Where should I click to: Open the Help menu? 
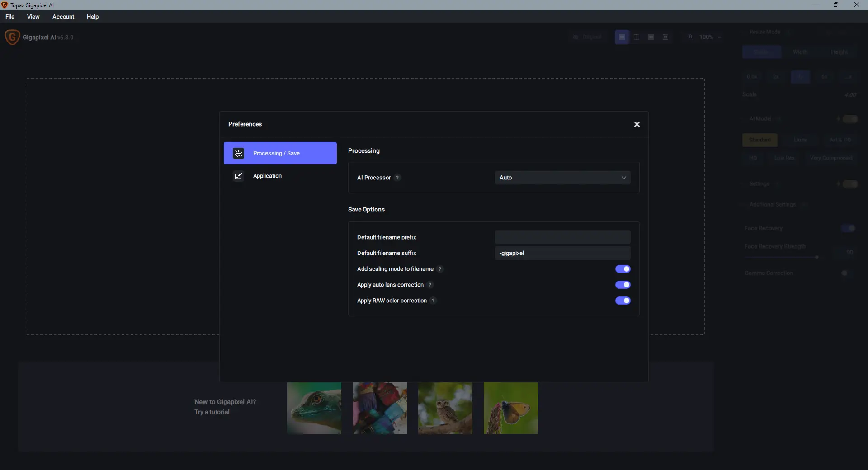[x=93, y=17]
